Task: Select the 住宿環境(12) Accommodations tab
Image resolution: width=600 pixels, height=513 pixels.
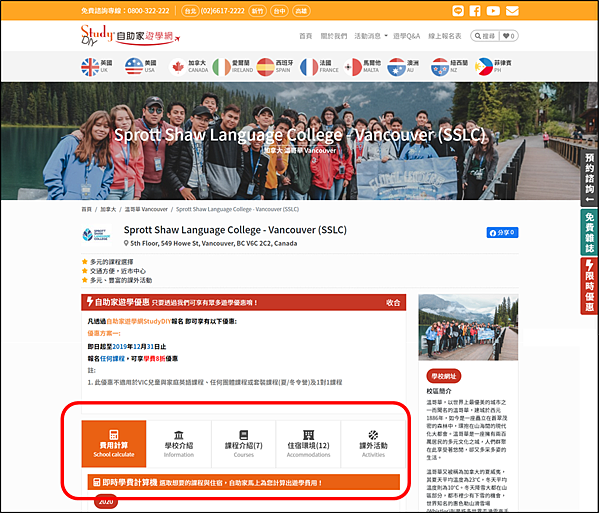Action: (308, 444)
